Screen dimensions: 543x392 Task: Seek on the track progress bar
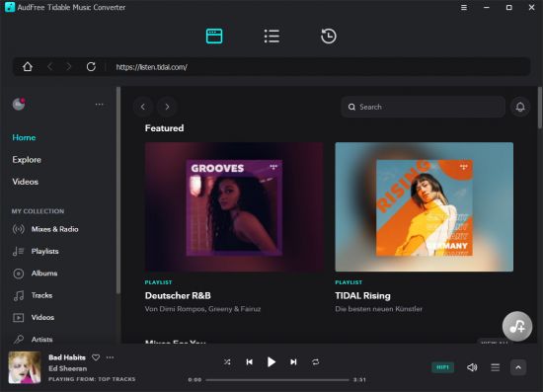(277, 380)
